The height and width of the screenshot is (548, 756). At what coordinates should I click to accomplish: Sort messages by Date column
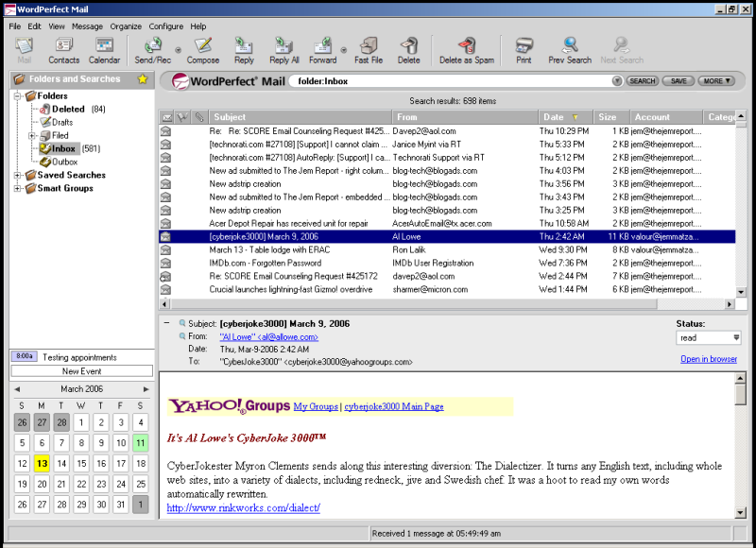tap(565, 117)
